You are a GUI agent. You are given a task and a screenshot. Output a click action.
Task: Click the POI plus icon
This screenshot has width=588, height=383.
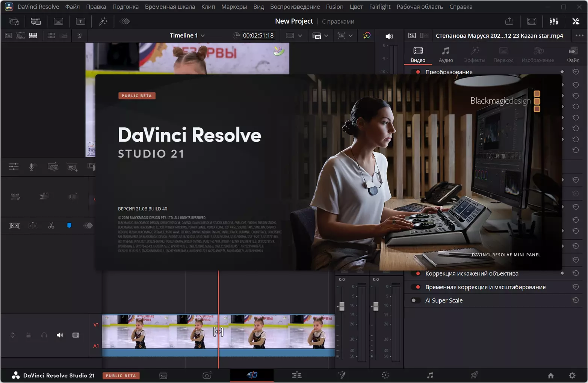73,167
